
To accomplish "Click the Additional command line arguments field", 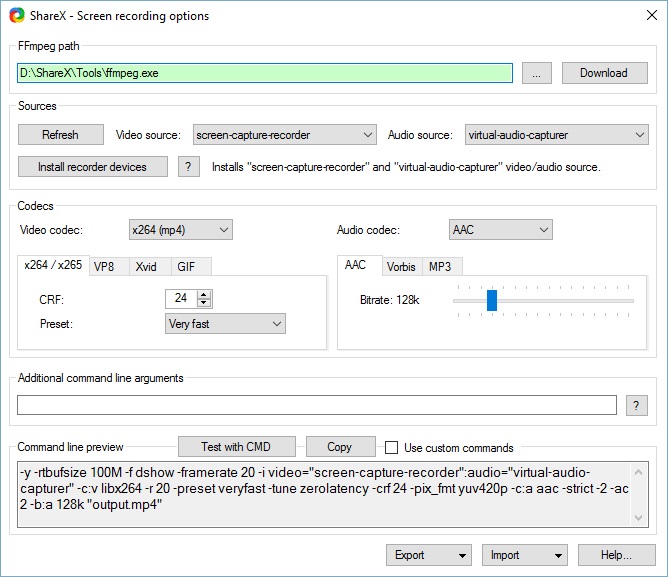I will [x=317, y=405].
